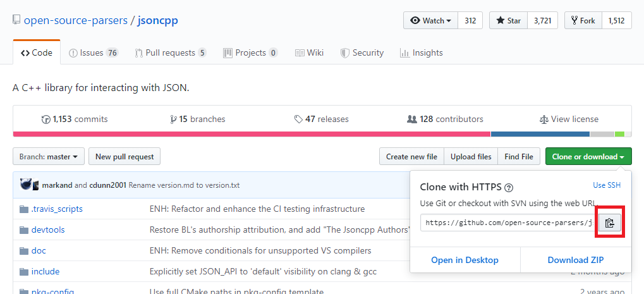Click the include folder icon
Image resolution: width=644 pixels, height=294 pixels.
(x=24, y=271)
